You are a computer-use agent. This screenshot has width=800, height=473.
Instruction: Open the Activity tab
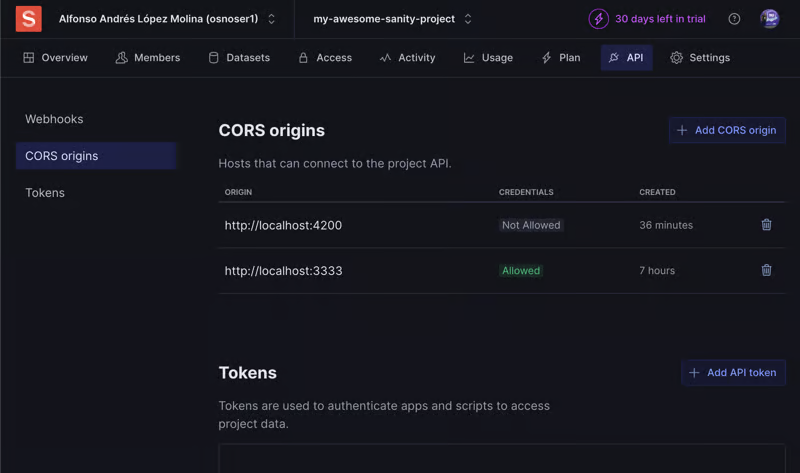pyautogui.click(x=408, y=58)
